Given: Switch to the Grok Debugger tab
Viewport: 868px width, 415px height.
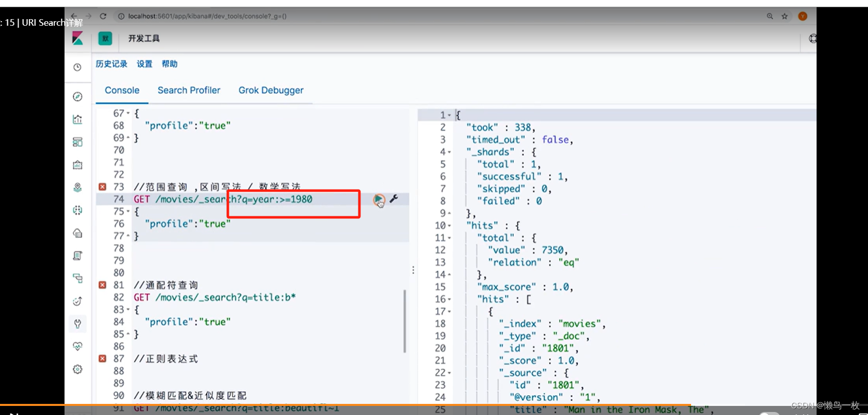Looking at the screenshot, I should (x=271, y=90).
